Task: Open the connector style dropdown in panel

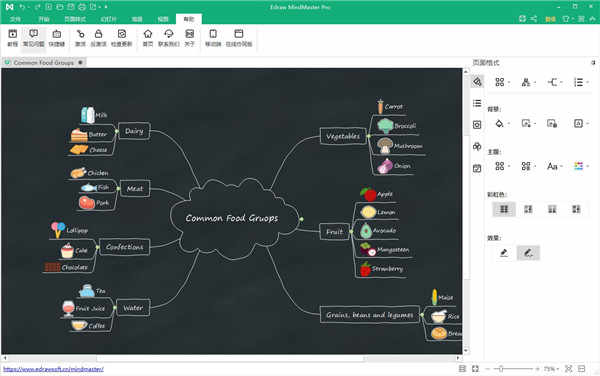Action: coord(554,82)
